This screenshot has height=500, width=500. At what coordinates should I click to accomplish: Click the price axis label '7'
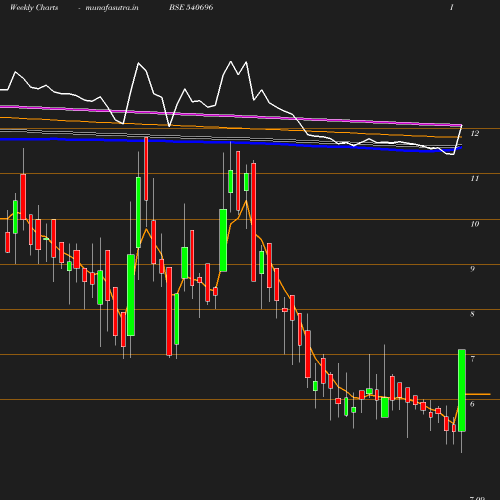472,359
